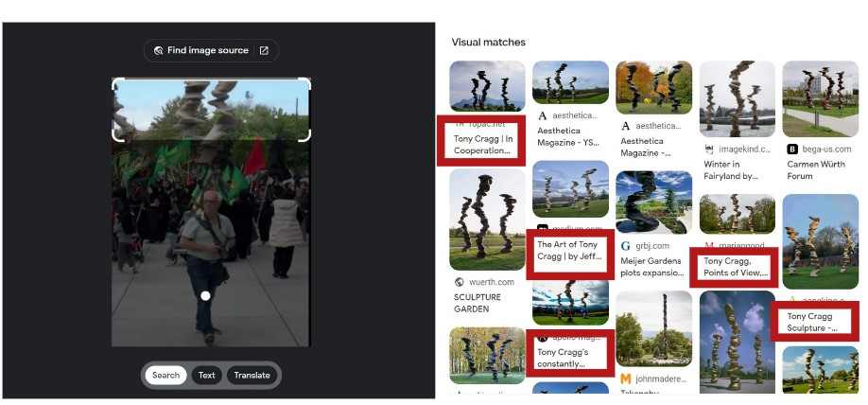The height and width of the screenshot is (405, 868).
Task: Click the top-right crop corner handle
Action: (x=305, y=83)
